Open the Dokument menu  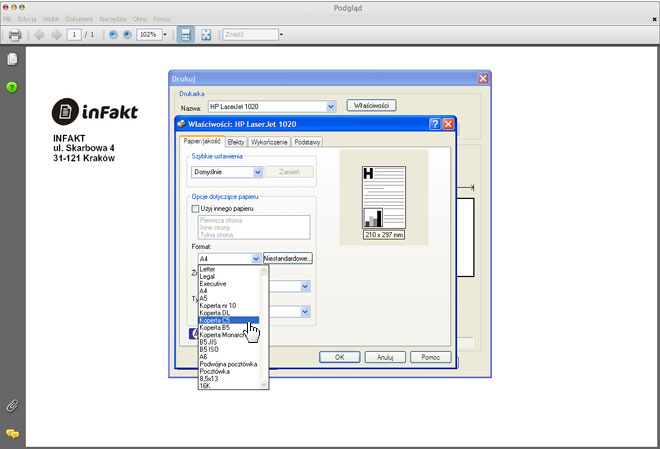[79, 19]
